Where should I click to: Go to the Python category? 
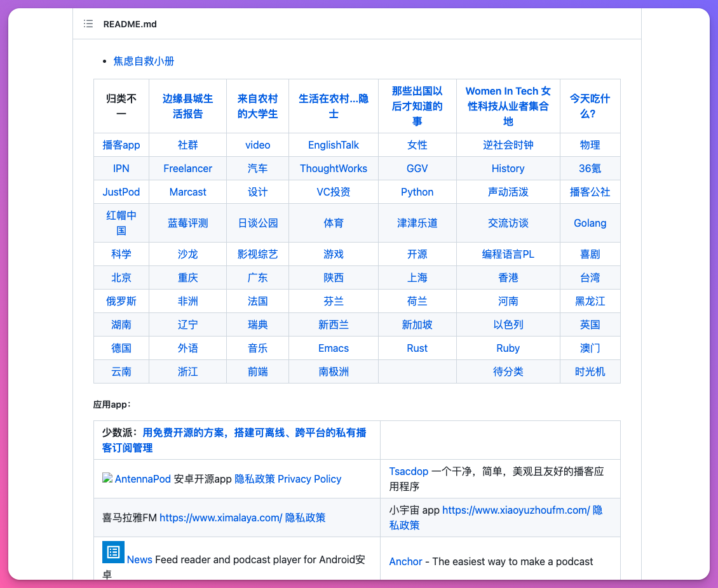417,192
